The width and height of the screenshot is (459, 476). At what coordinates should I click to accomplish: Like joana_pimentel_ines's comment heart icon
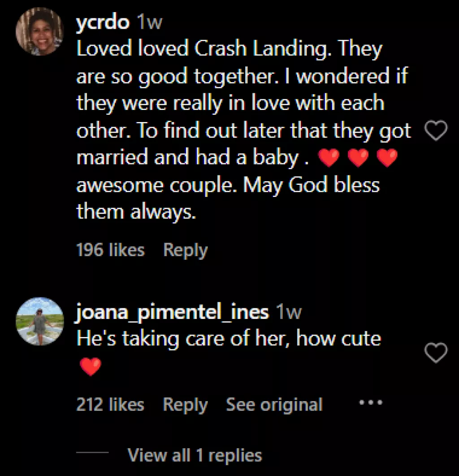coord(436,353)
